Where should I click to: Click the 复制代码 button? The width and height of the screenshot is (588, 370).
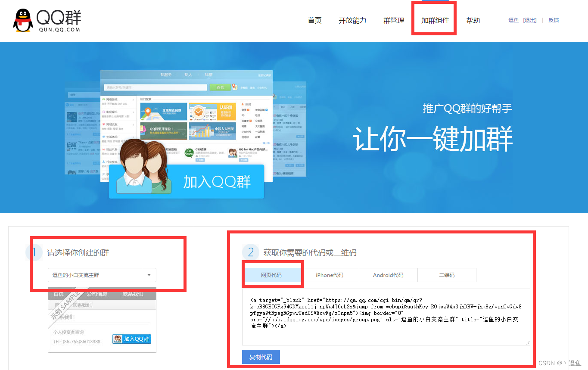coord(261,357)
